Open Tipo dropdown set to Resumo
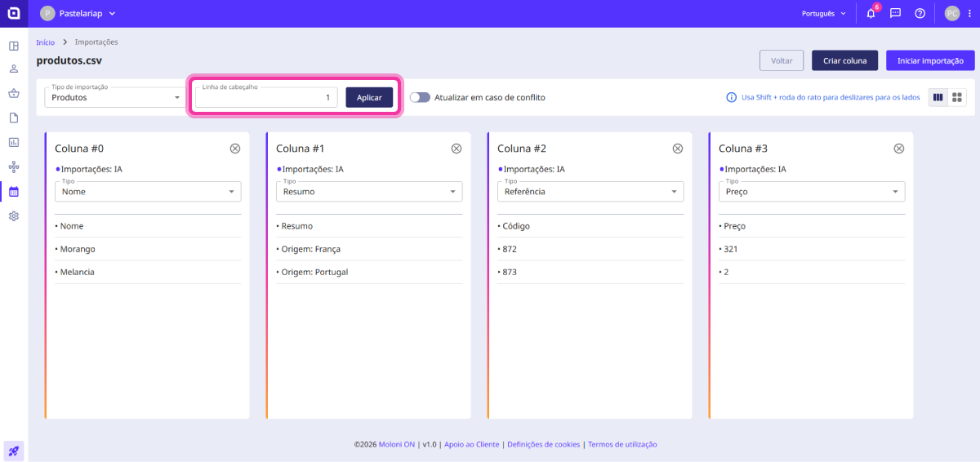This screenshot has width=980, height=462. coord(369,192)
